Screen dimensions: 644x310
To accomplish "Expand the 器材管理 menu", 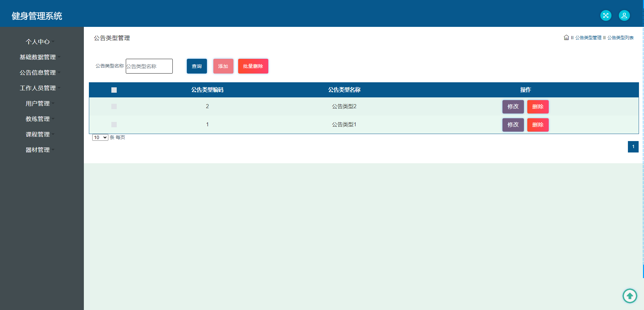I will [x=40, y=150].
